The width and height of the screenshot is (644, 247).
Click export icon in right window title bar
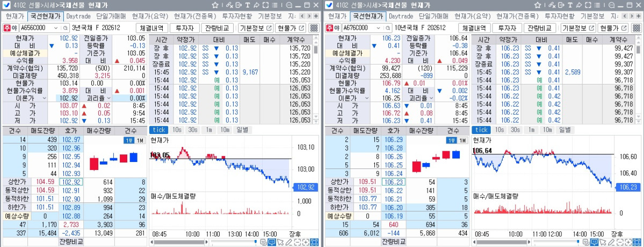pos(561,5)
